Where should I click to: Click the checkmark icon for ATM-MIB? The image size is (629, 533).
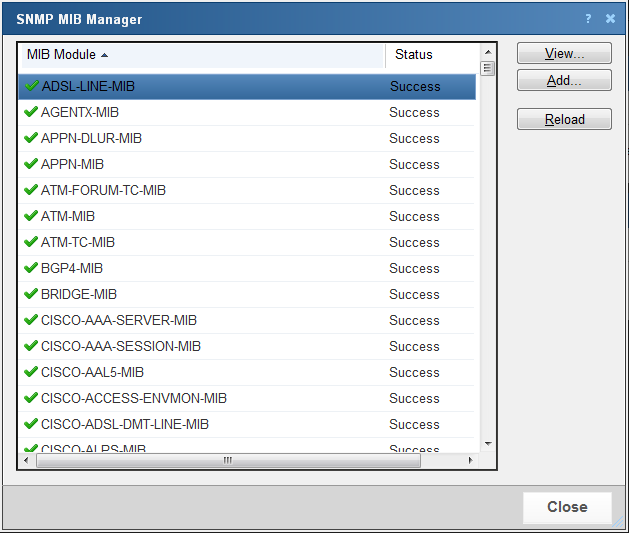[x=31, y=216]
